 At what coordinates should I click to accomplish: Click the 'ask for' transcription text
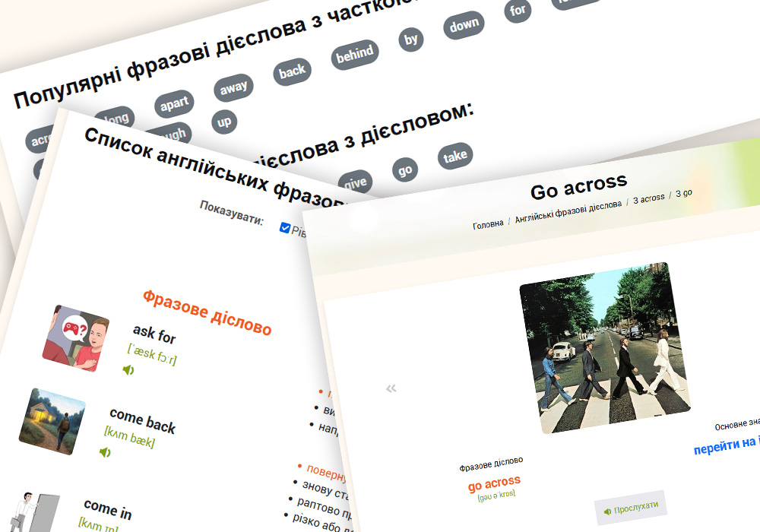(x=152, y=354)
